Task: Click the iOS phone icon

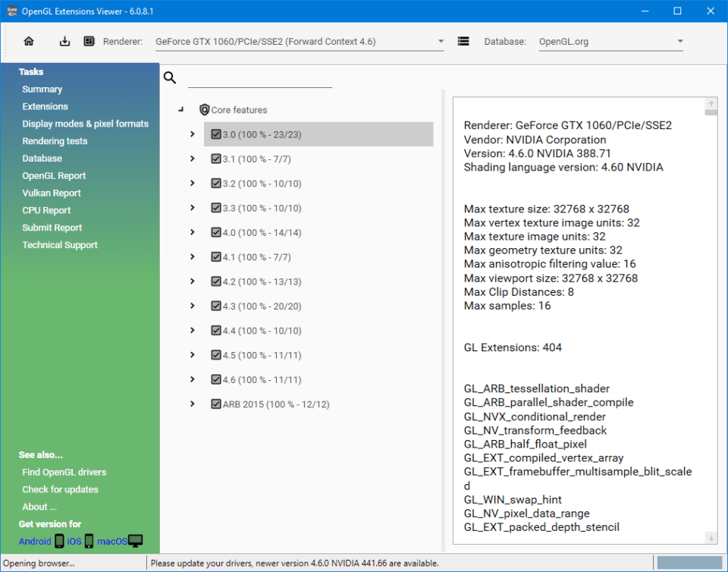Action: pos(89,541)
